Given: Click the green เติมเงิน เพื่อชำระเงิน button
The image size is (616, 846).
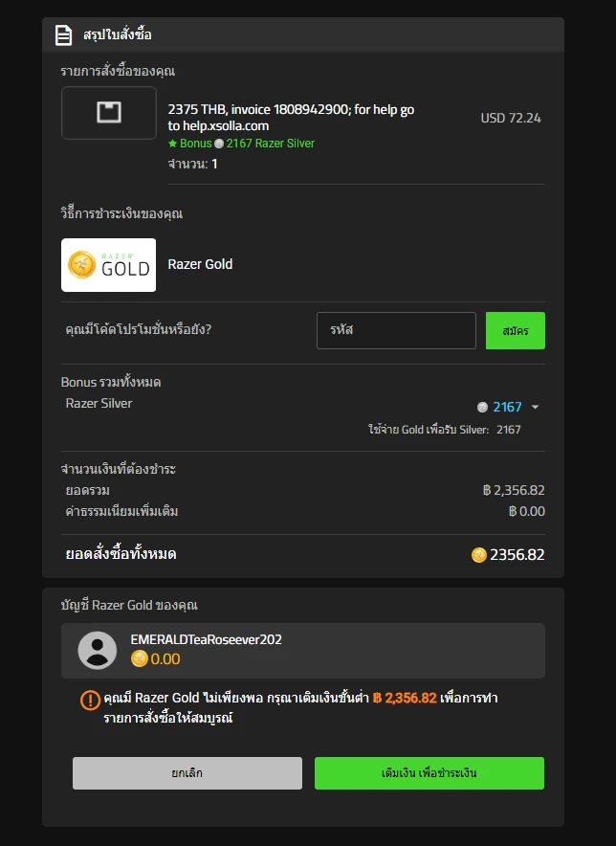Looking at the screenshot, I should [x=429, y=773].
